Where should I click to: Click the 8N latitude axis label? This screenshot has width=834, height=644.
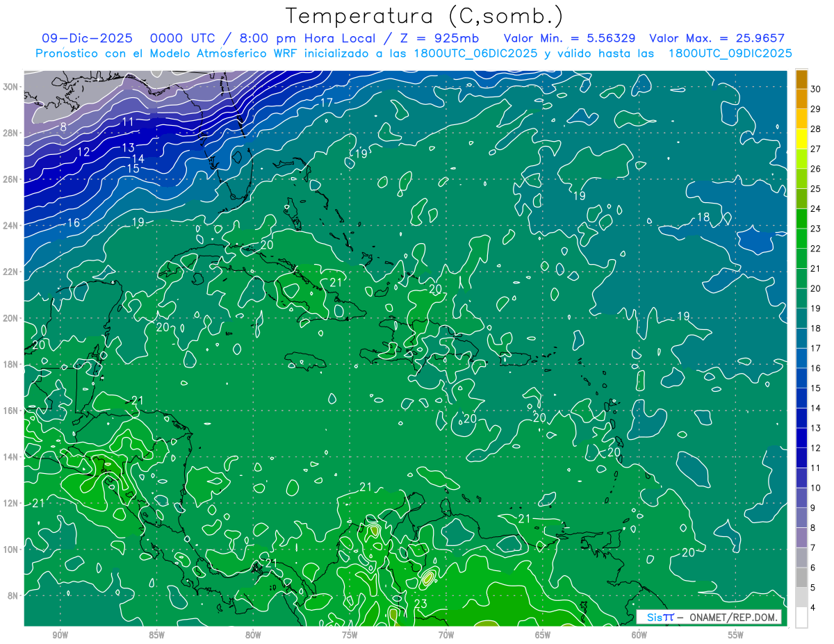pyautogui.click(x=13, y=595)
